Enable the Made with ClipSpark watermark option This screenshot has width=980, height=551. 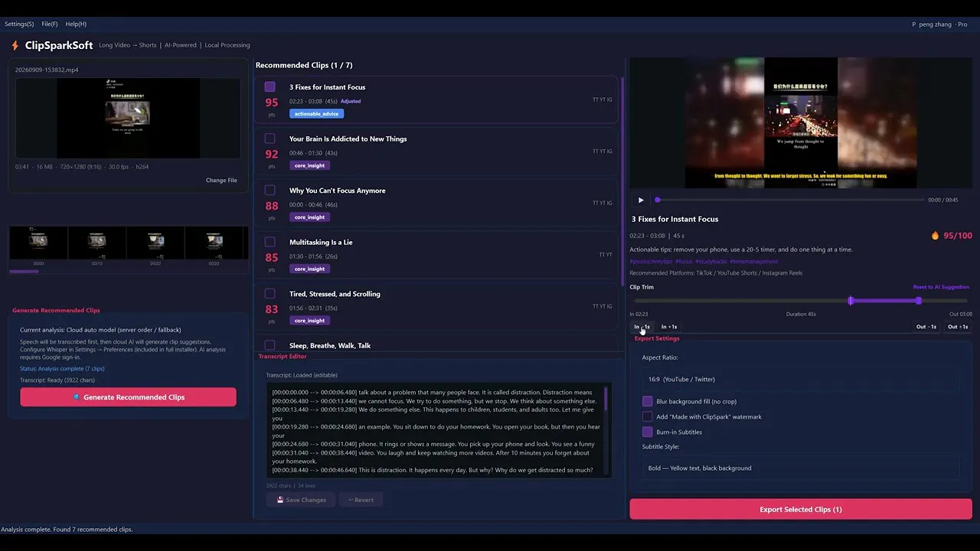pos(647,416)
